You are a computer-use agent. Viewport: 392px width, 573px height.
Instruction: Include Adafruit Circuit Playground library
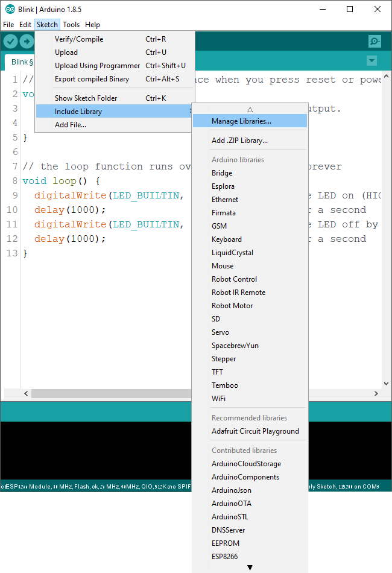[250, 431]
